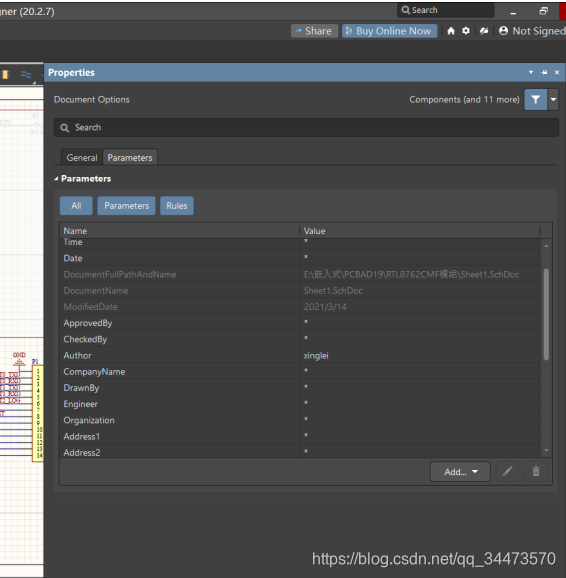Screen dimensions: 566x578
Task: Select DocumentFullPathAndName row
Action: [x=300, y=274]
